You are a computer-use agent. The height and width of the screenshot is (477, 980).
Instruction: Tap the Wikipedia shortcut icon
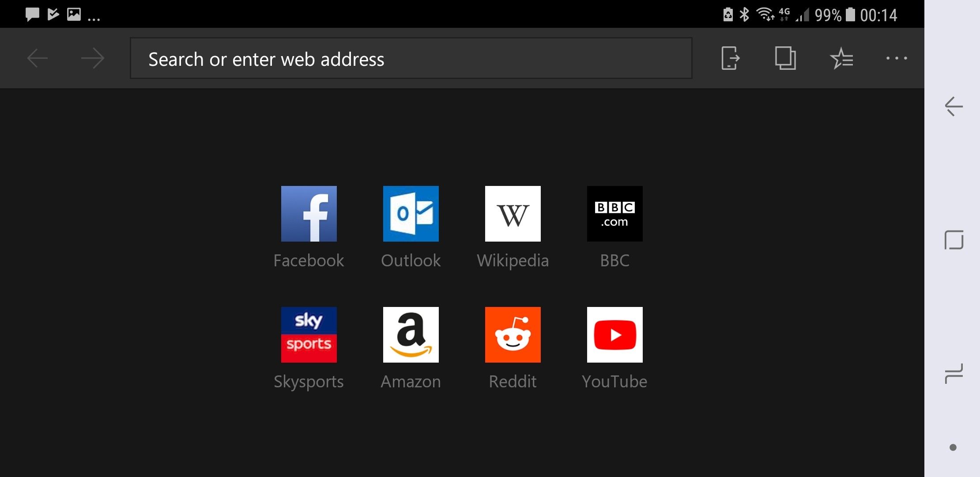513,214
